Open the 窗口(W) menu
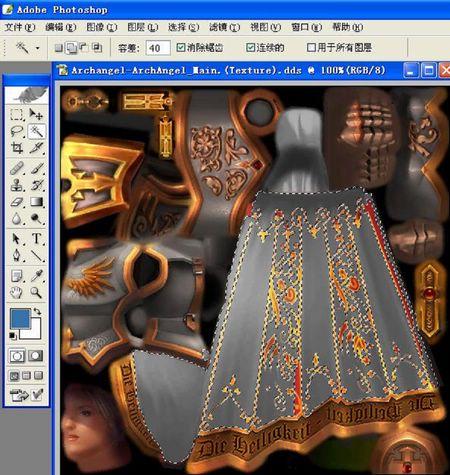Screen dimensions: 450x475 pos(306,27)
